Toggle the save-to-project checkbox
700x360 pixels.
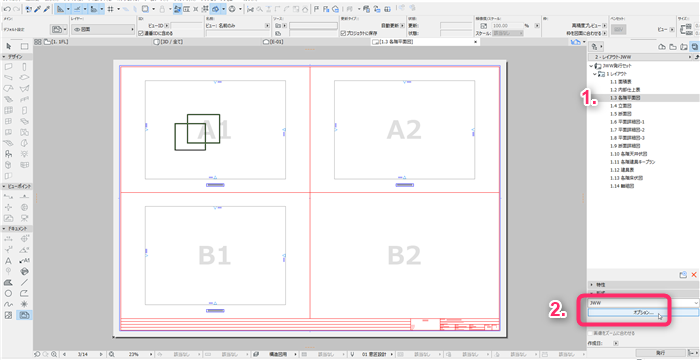pyautogui.click(x=342, y=33)
